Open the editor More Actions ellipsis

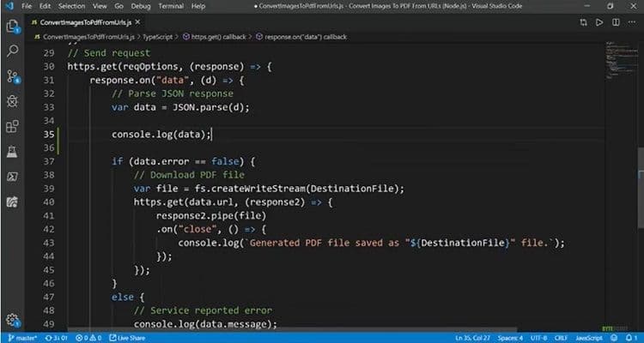pyautogui.click(x=631, y=22)
